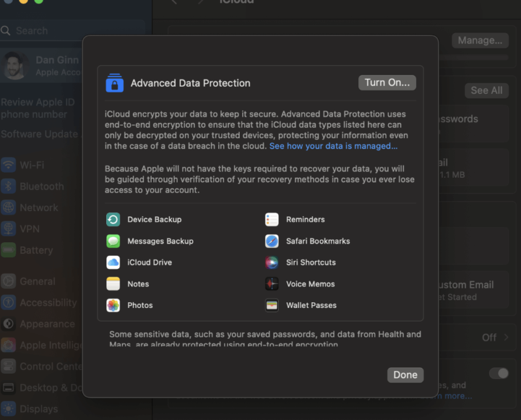This screenshot has height=420, width=521.
Task: Follow the 'Learn more' link at the bottom right
Action: (455, 396)
